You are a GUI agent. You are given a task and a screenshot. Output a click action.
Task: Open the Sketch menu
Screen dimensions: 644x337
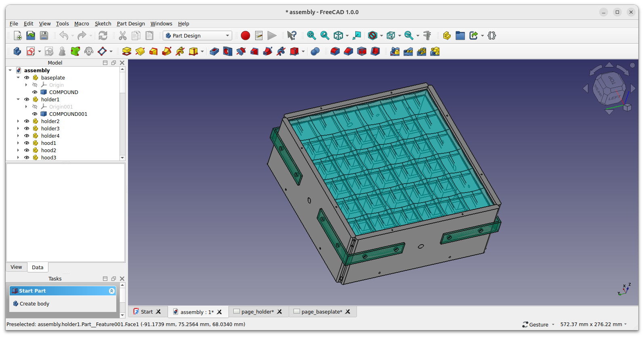(x=103, y=23)
